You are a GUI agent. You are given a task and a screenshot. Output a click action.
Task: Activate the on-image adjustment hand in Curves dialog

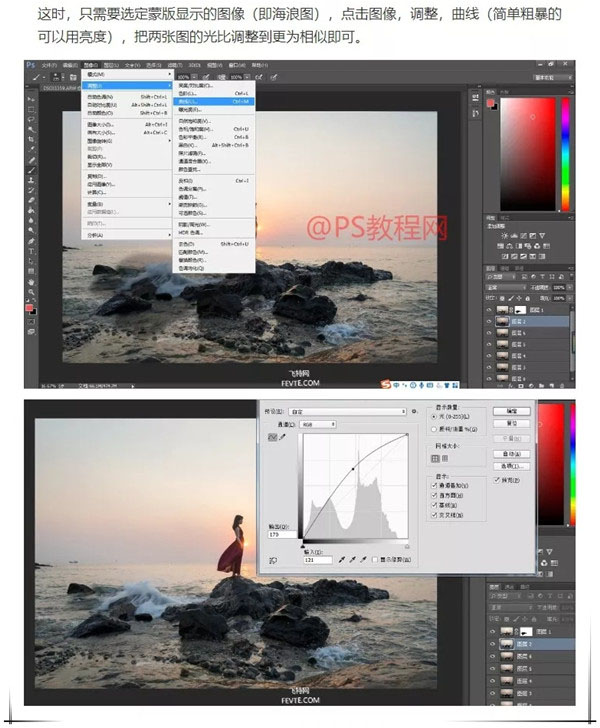(273, 560)
